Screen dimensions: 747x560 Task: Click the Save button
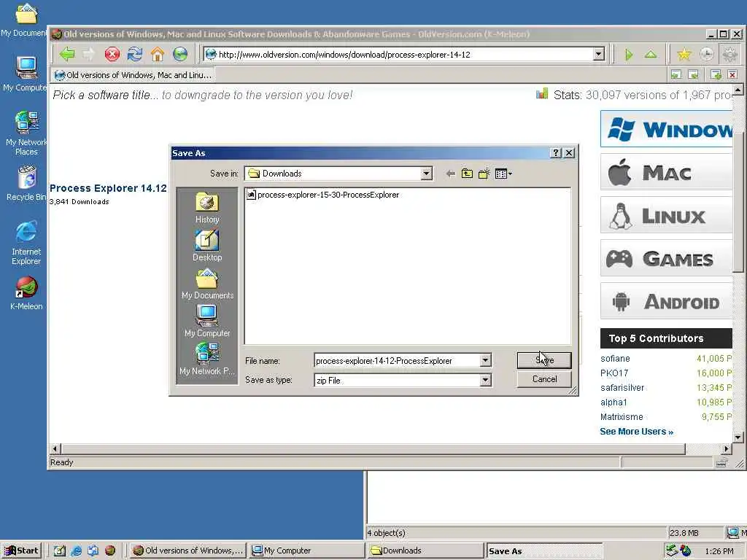click(544, 360)
